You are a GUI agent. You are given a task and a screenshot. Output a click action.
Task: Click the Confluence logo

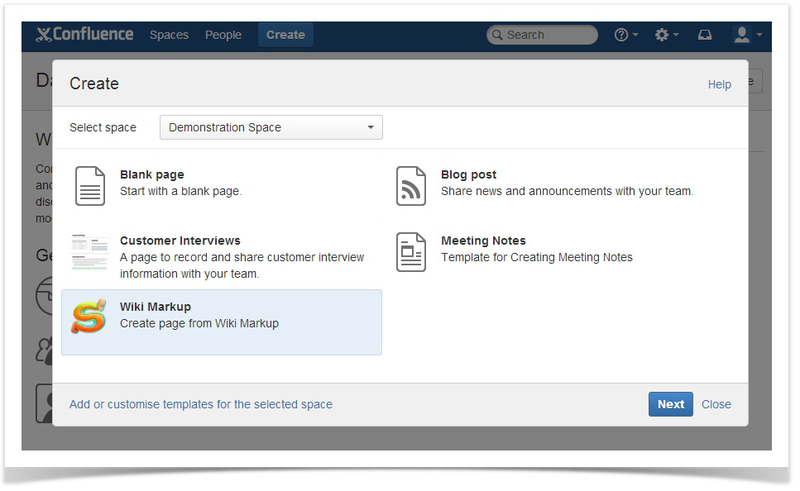(x=84, y=34)
